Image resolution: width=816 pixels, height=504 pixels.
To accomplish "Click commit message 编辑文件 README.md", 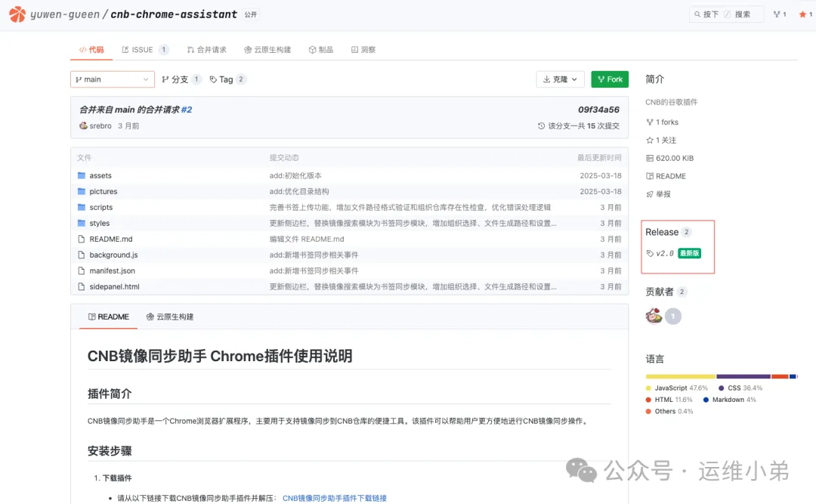I will point(307,239).
